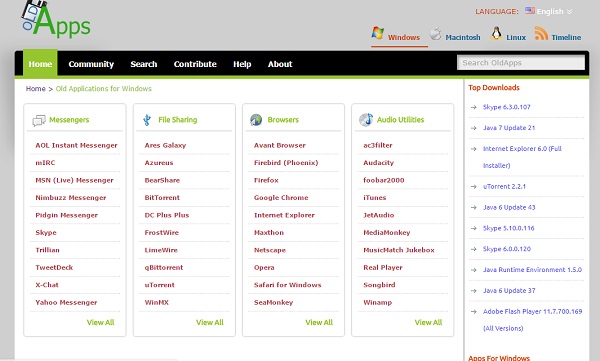Open the Home navigation tab

40,64
